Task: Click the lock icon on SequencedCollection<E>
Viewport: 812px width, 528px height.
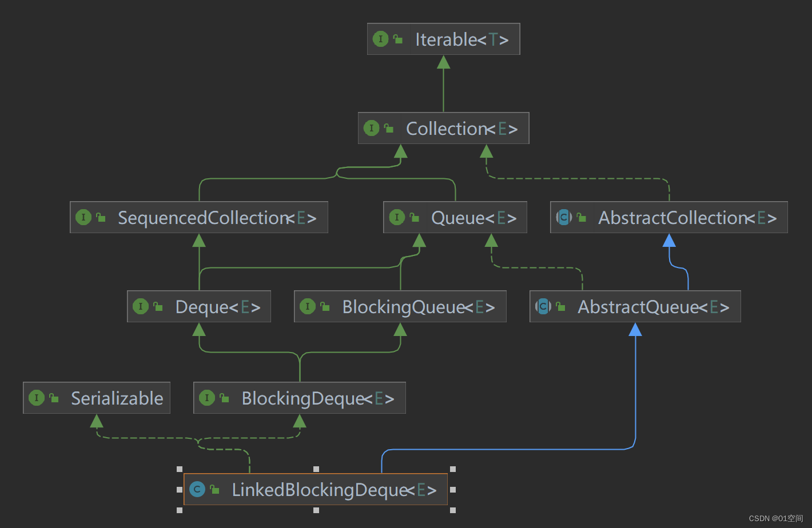Action: click(100, 217)
